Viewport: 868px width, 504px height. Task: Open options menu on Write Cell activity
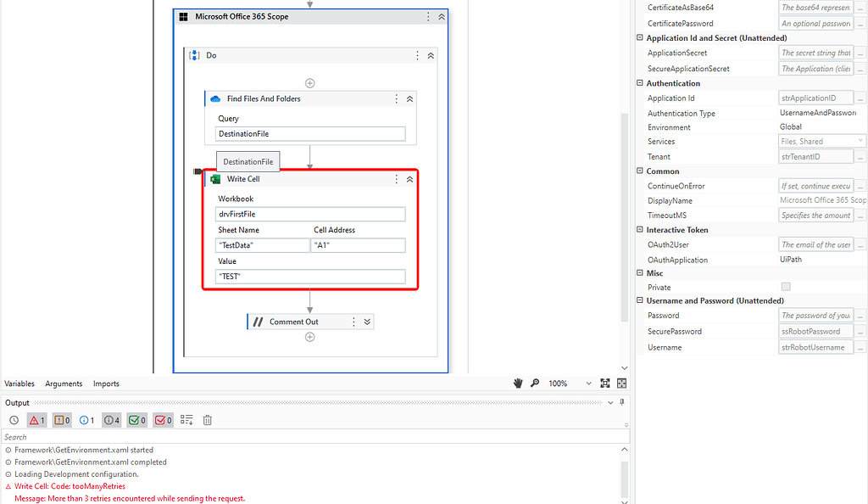pos(395,179)
